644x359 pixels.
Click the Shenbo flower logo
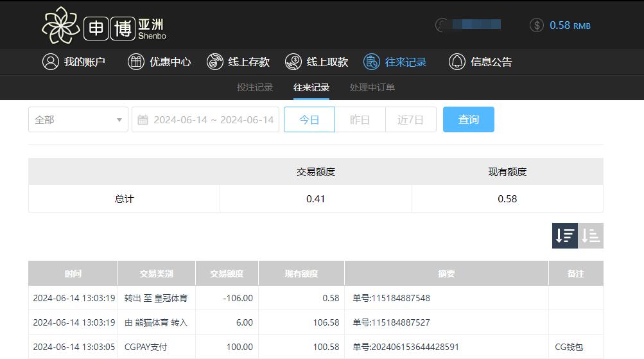(60, 25)
